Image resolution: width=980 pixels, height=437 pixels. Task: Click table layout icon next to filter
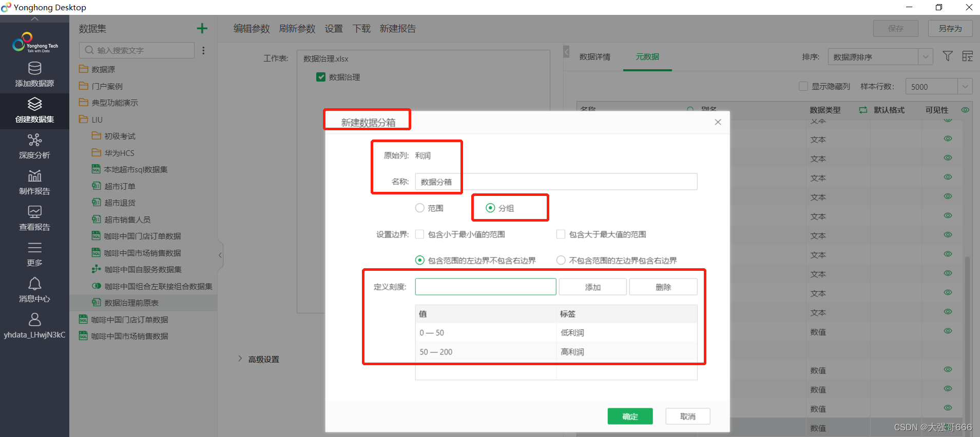[x=967, y=56]
